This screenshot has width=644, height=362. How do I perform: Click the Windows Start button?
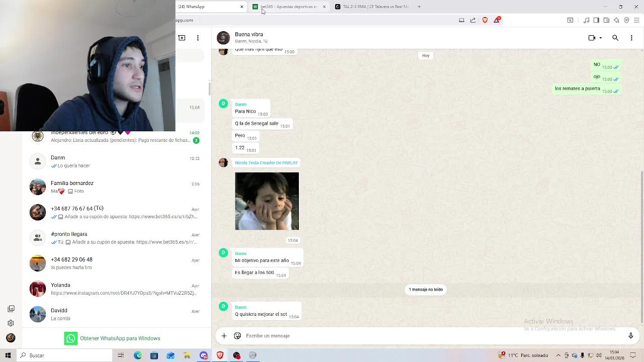coord(8,355)
